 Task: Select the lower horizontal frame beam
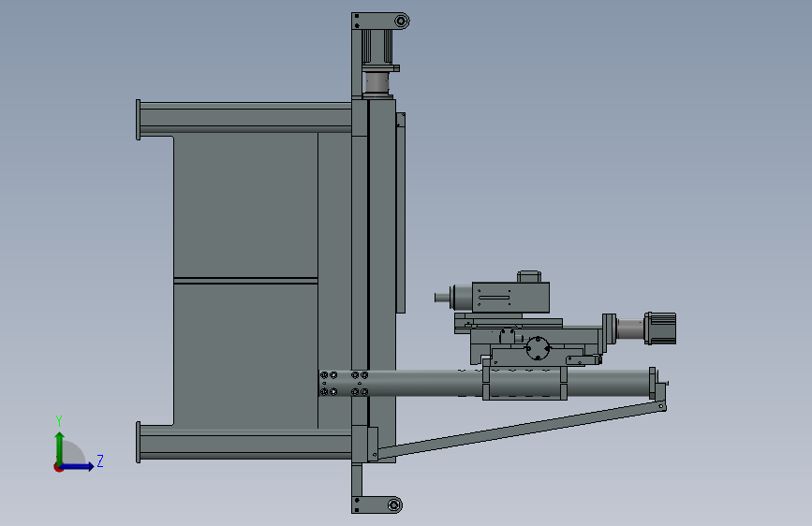[x=245, y=443]
